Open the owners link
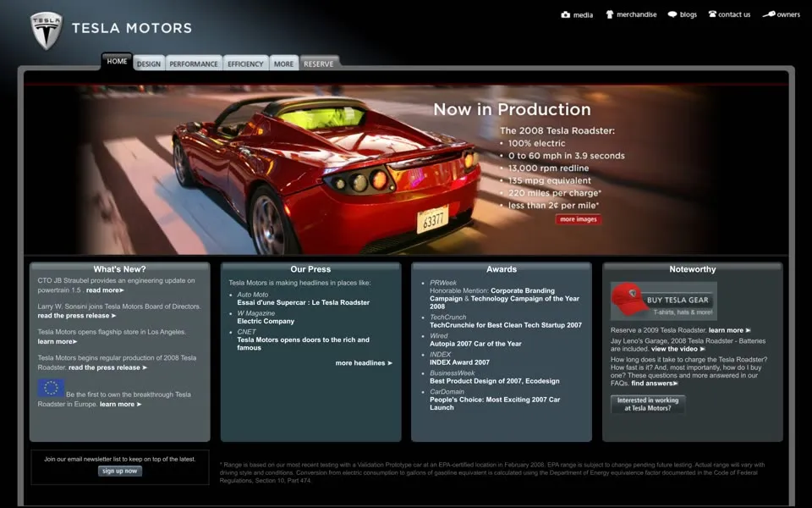The image size is (812, 508). (x=788, y=14)
